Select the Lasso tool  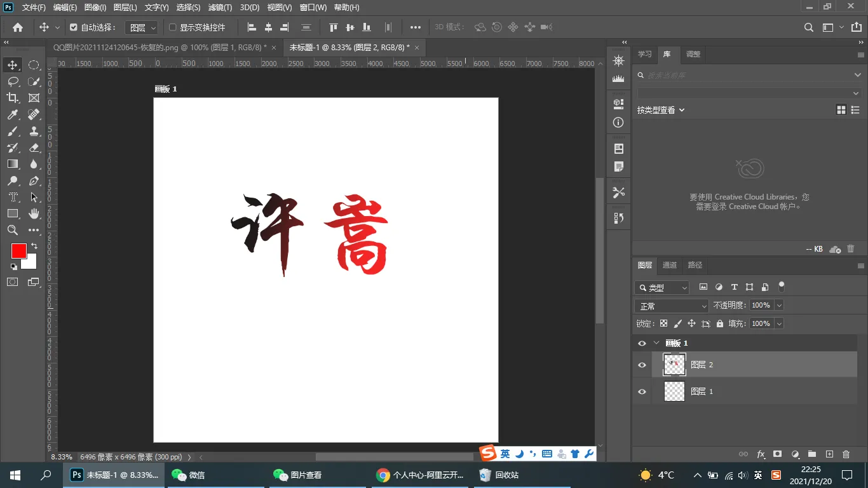[x=13, y=81]
